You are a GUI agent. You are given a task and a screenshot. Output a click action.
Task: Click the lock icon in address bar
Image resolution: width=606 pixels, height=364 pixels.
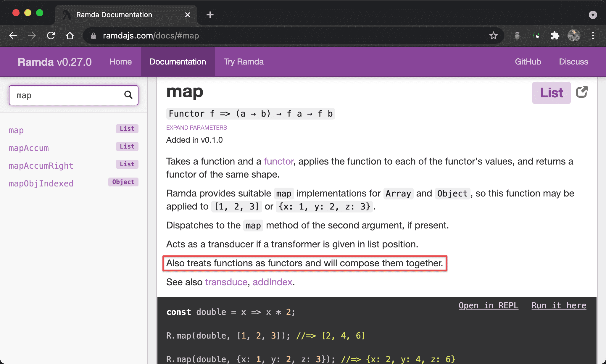pyautogui.click(x=94, y=36)
